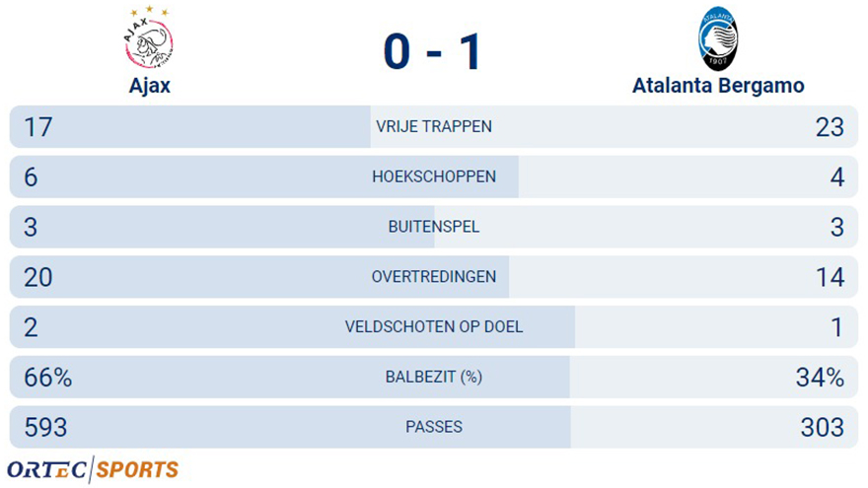Click Atalanta's 34% possession value
Viewport: 868px width, 488px height.
tap(820, 378)
